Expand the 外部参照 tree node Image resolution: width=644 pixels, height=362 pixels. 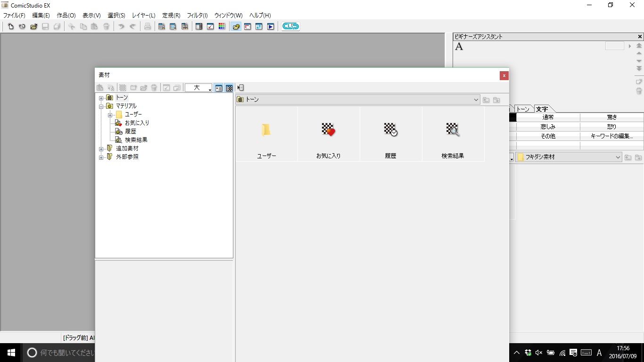(x=101, y=157)
